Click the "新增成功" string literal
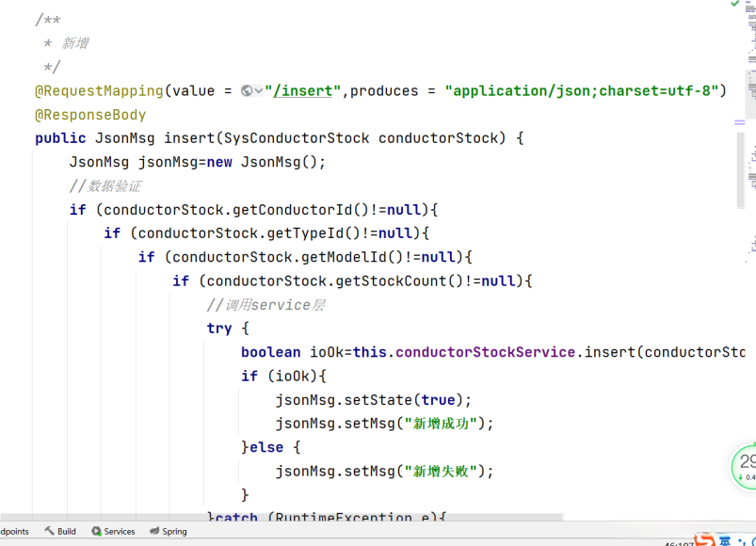Image resolution: width=756 pixels, height=546 pixels. coord(441,424)
